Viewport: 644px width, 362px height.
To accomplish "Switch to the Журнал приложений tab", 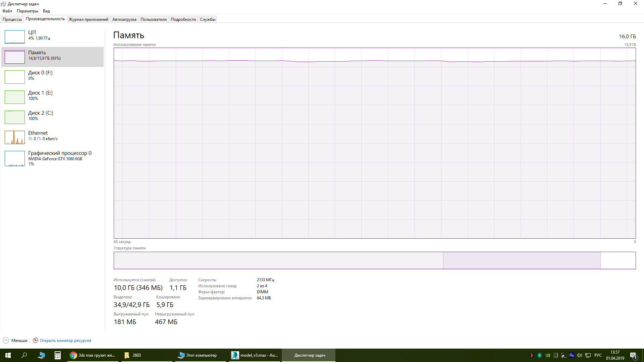I will click(x=89, y=19).
